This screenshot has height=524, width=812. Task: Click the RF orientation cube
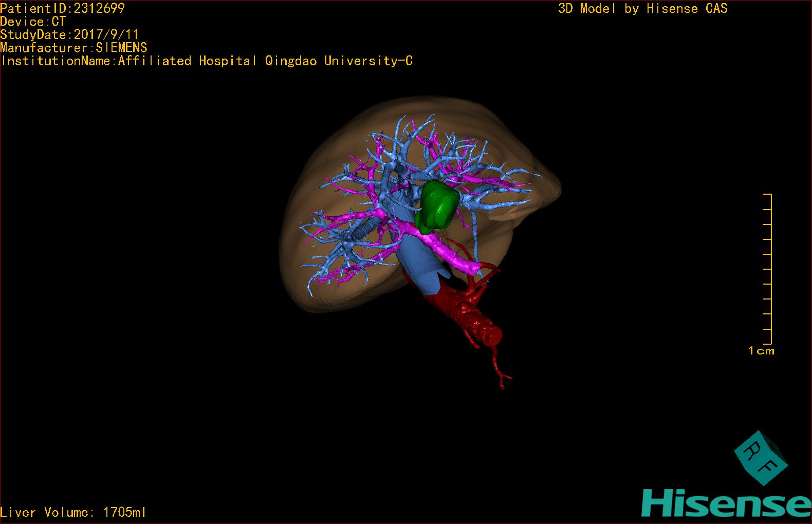click(761, 459)
